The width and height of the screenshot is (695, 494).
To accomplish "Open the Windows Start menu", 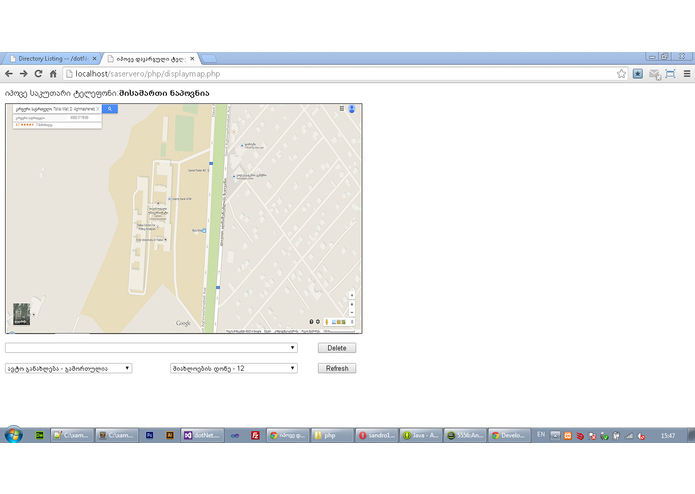I will tap(13, 435).
